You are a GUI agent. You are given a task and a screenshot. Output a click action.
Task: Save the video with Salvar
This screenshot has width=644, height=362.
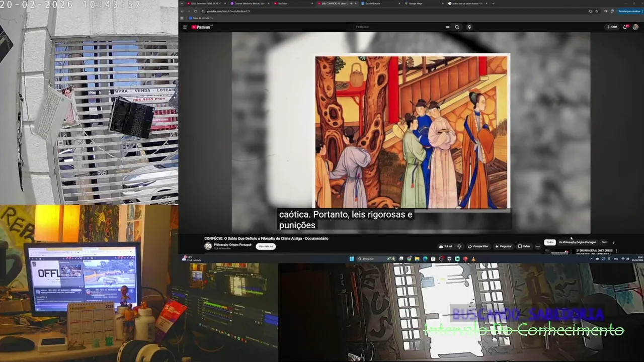(x=524, y=246)
